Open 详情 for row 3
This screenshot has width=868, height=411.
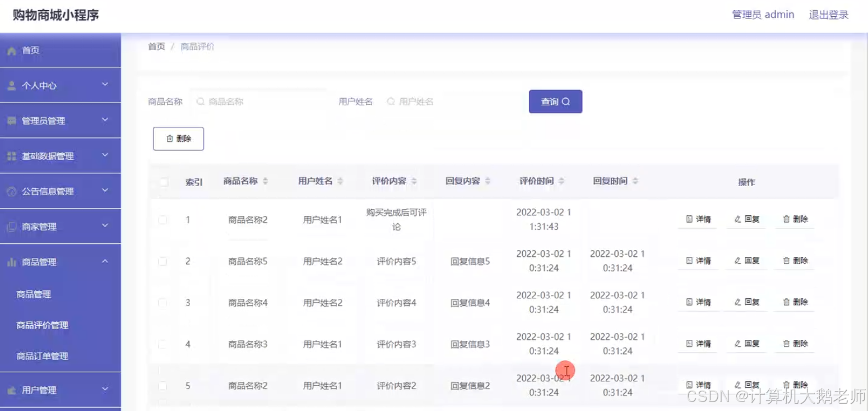pyautogui.click(x=698, y=302)
